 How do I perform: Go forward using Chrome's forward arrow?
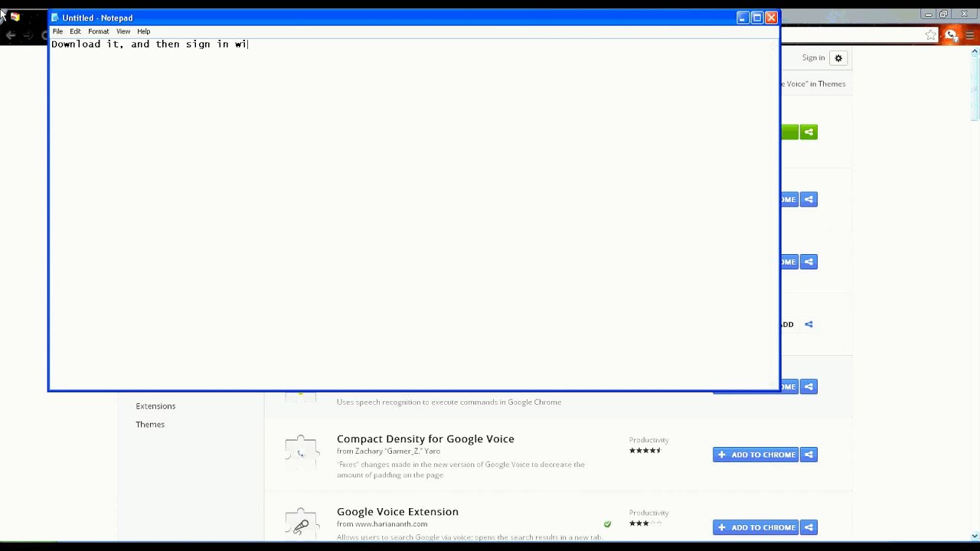(29, 35)
